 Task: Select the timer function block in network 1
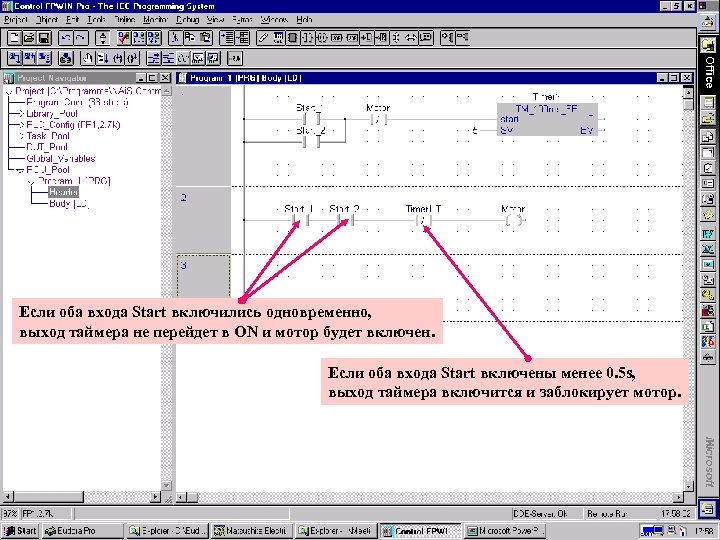click(547, 119)
